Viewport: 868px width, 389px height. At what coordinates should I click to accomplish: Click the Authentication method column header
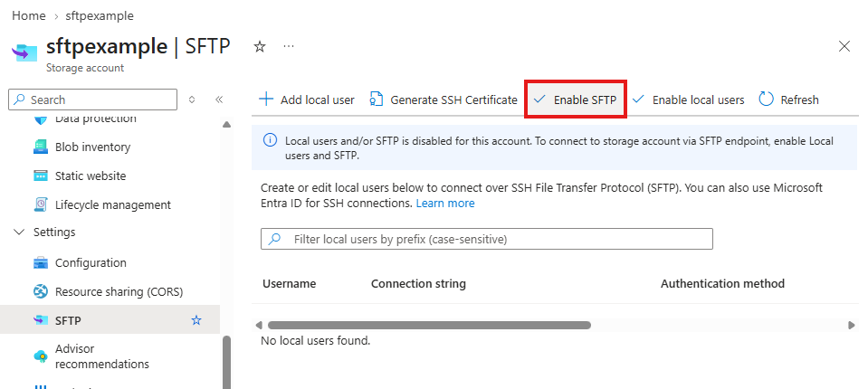(x=722, y=284)
